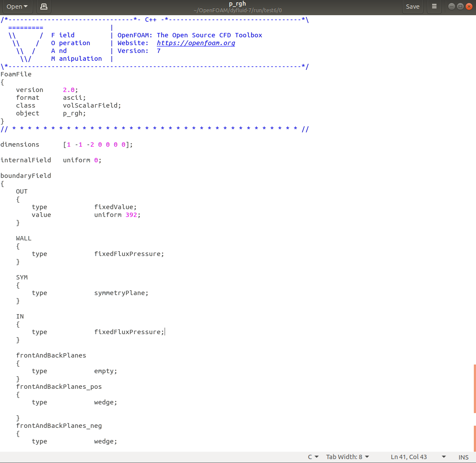Toggle the INS insert mode indicator

463,457
